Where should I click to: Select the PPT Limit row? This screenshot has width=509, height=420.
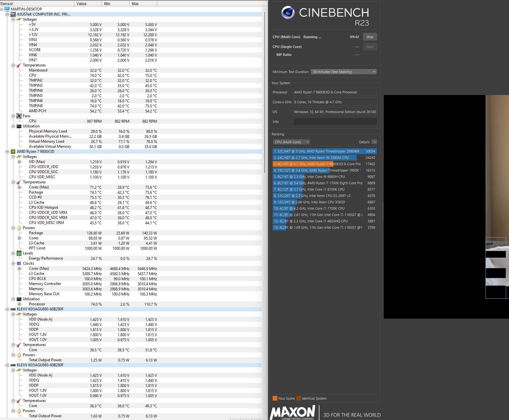pos(131,248)
